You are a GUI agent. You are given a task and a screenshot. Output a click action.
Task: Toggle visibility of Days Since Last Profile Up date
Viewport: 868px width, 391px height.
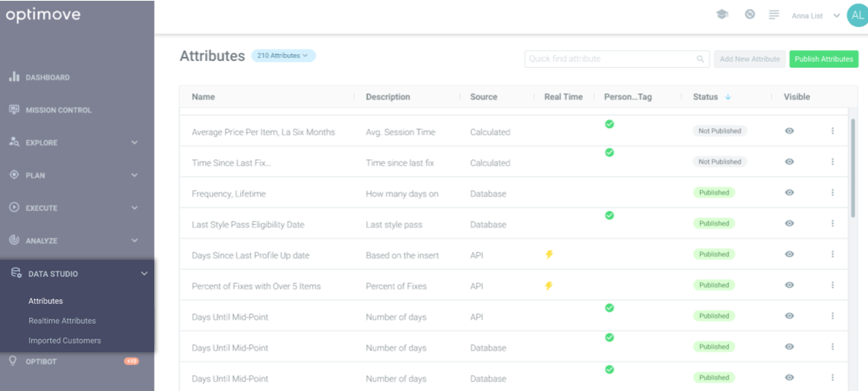coord(789,255)
